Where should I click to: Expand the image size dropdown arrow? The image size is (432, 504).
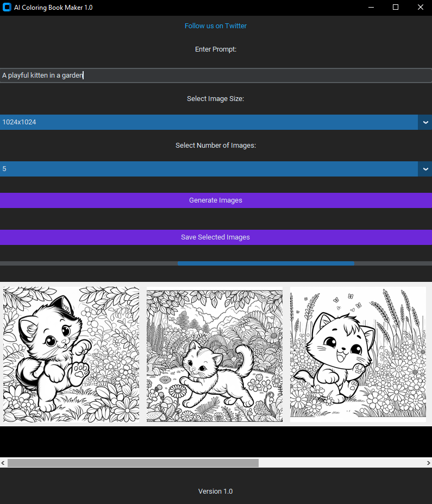[x=425, y=122]
